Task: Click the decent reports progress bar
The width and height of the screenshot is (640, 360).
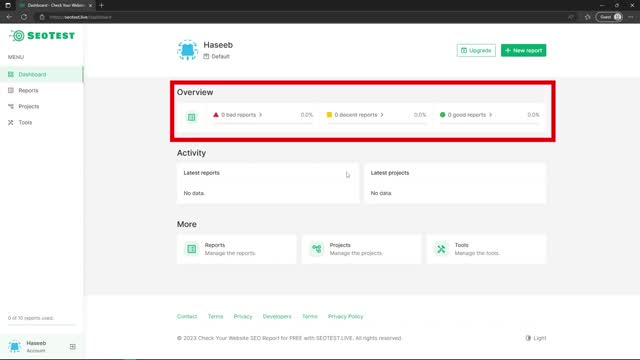Action: point(376,123)
